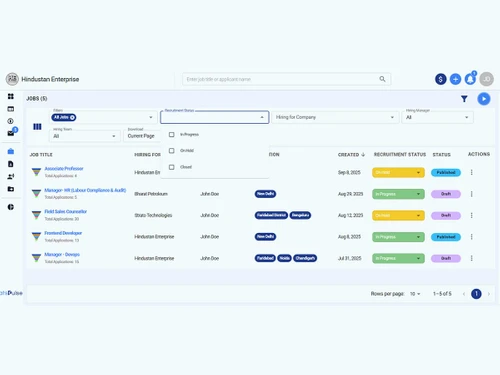Open recruitment status dropdown for Associate Professor

point(398,172)
